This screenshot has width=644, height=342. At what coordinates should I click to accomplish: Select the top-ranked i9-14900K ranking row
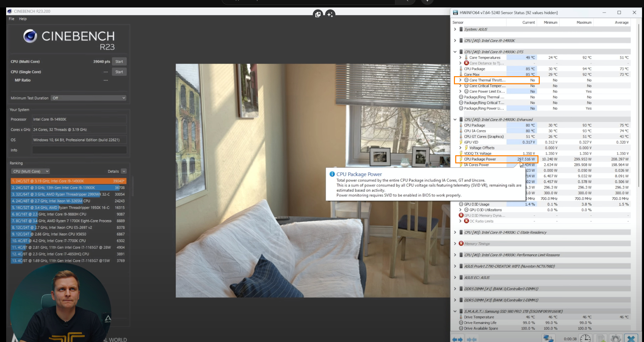[x=68, y=181]
